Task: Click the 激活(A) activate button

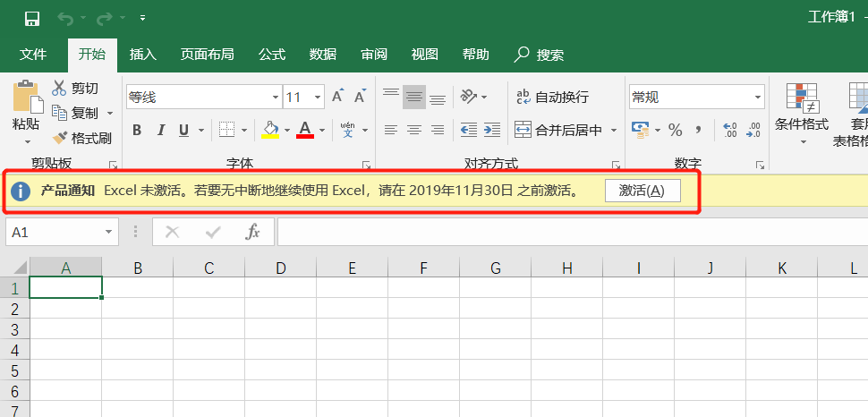Action: pos(642,191)
